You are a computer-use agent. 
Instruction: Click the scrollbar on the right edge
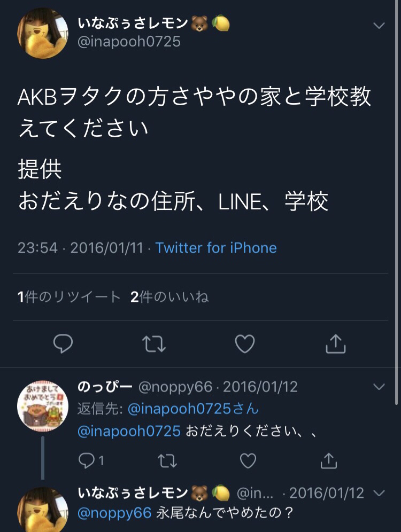(x=397, y=202)
